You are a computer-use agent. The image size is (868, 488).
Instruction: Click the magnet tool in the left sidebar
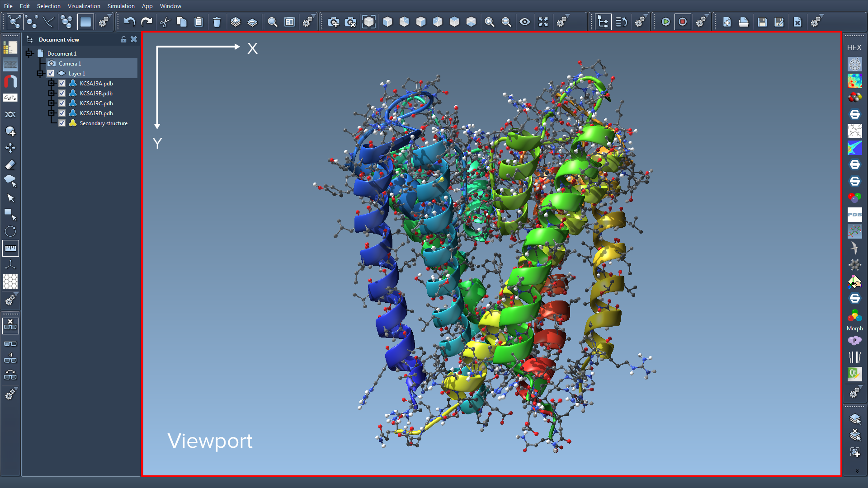click(10, 82)
